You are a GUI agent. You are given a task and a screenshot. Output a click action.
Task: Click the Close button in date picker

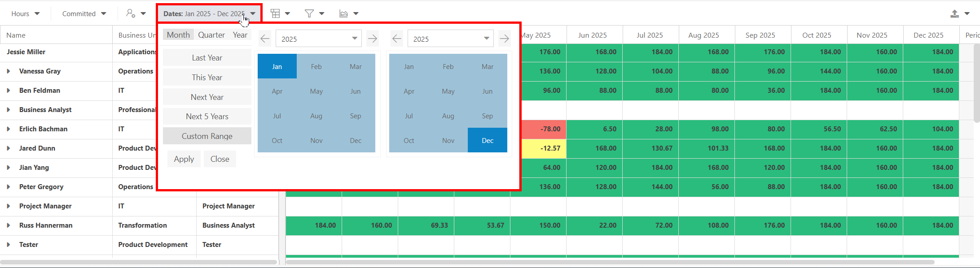coord(220,159)
